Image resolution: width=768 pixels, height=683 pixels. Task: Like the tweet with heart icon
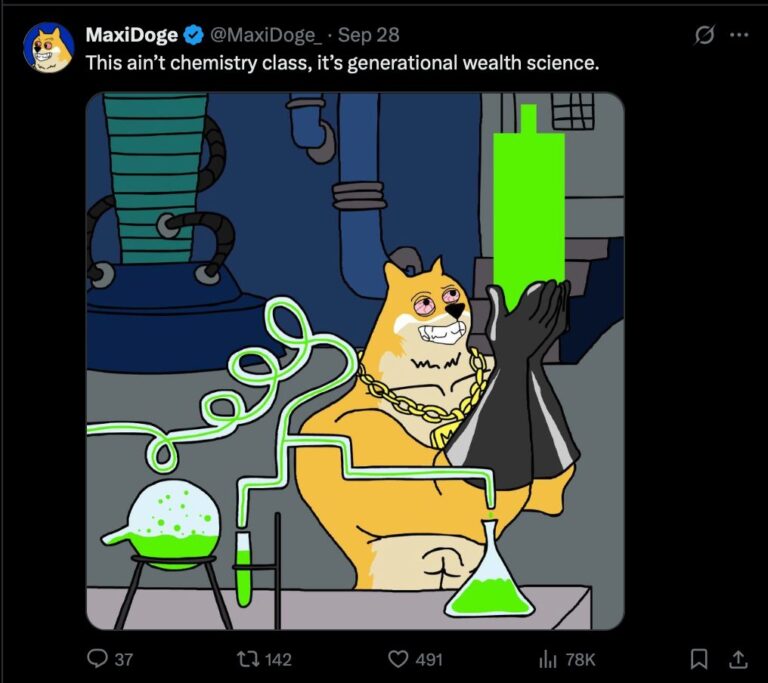tap(398, 659)
